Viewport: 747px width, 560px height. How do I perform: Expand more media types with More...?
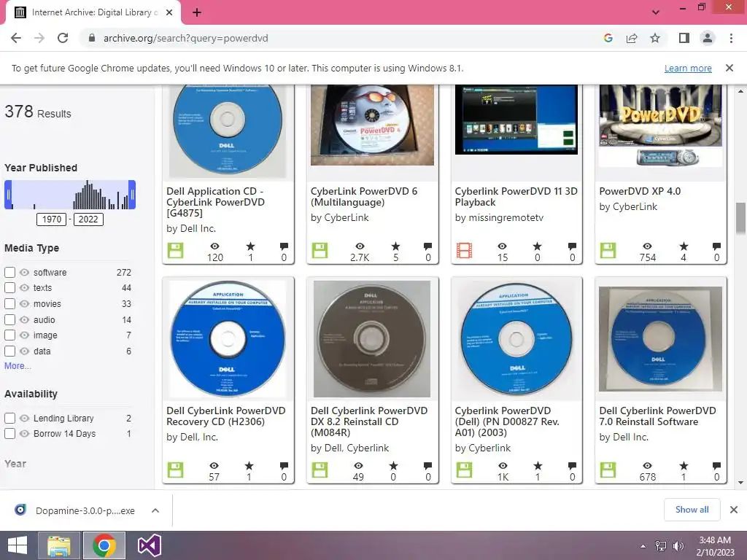point(18,366)
